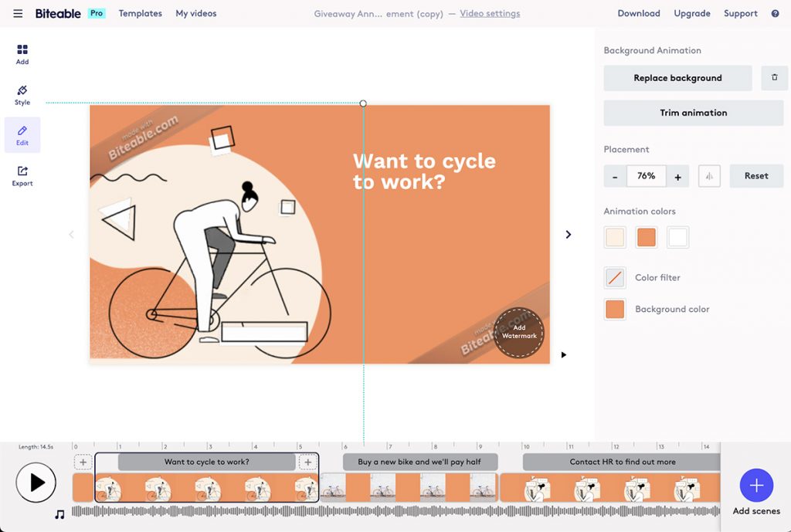Switch to the Edit panel
The image size is (791, 532).
tap(22, 134)
